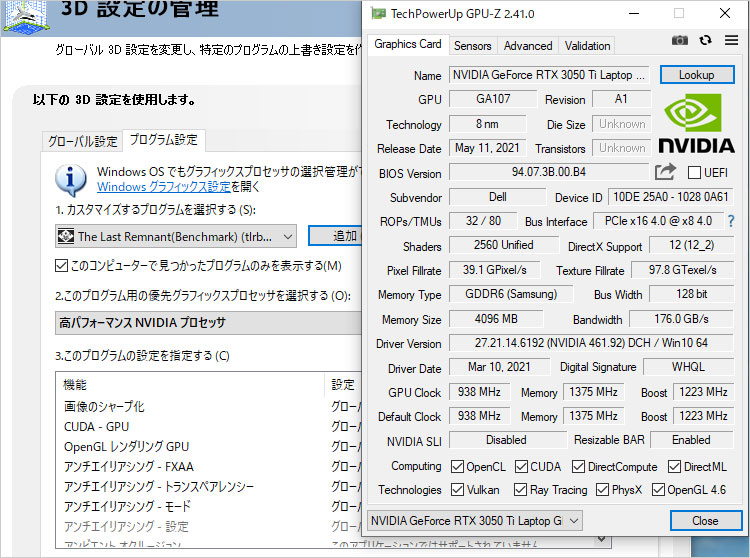Click the Bus Interface question mark
Image resolution: width=750 pixels, height=558 pixels.
point(731,221)
